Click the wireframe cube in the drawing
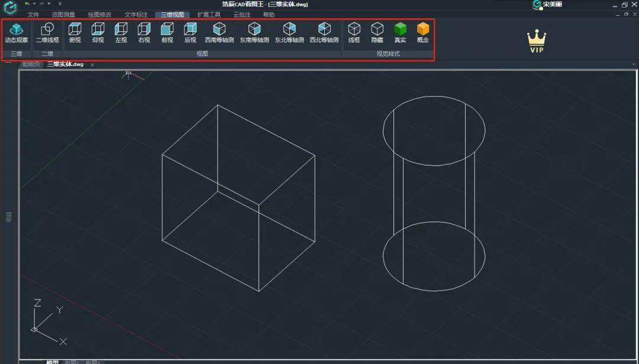639x364 pixels. pos(238,198)
